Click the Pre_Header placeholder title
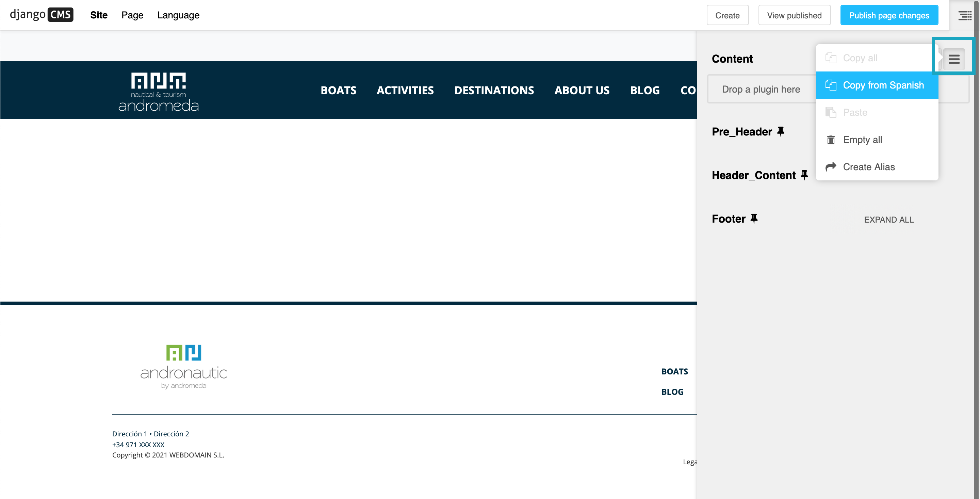The width and height of the screenshot is (980, 499). point(742,131)
